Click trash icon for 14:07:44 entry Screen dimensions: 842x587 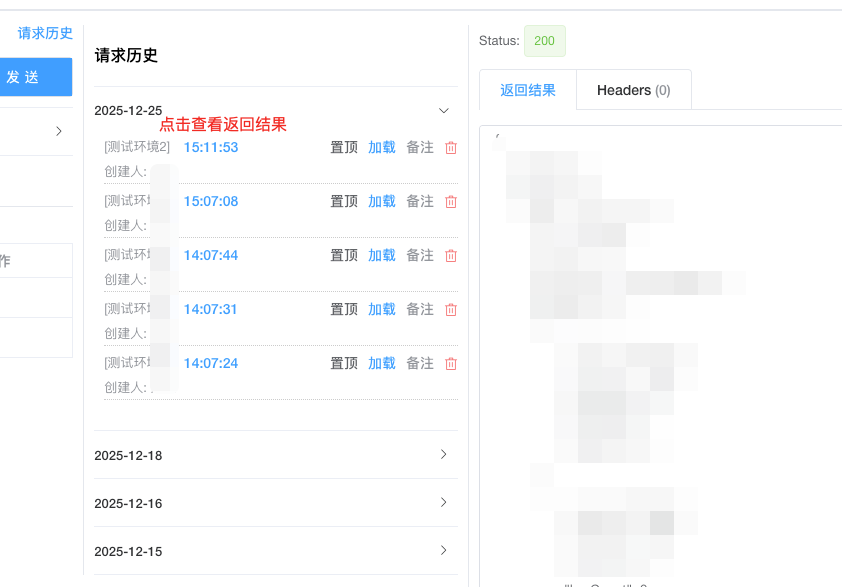[x=451, y=256]
